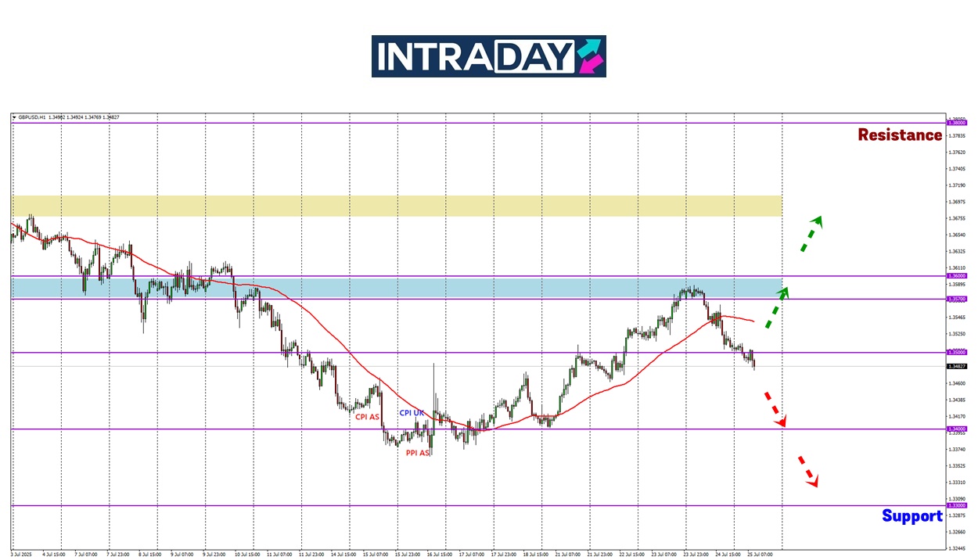978x560 pixels.
Task: Click the INTRADAY logo text
Action: point(475,56)
